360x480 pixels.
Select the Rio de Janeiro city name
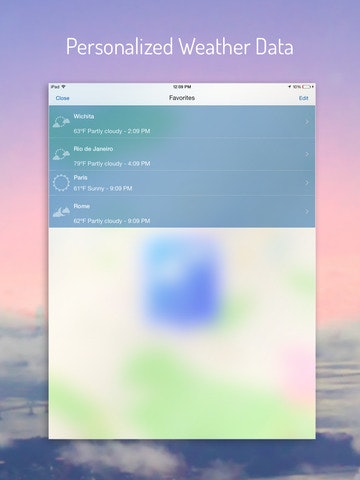tap(93, 149)
